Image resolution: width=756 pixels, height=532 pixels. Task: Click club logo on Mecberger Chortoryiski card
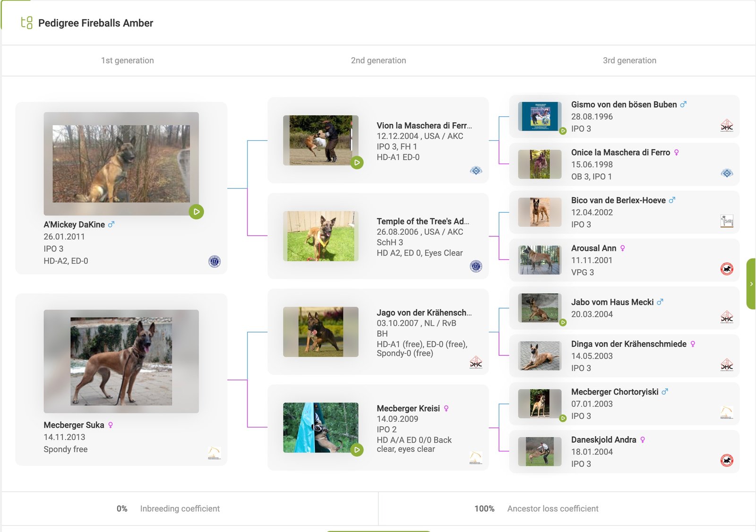727,412
